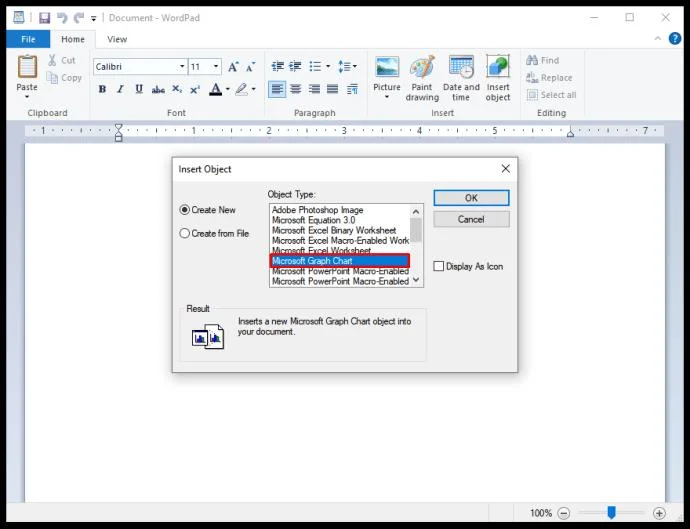Click the Cancel button
Viewport: 690px width, 529px height.
(x=471, y=219)
